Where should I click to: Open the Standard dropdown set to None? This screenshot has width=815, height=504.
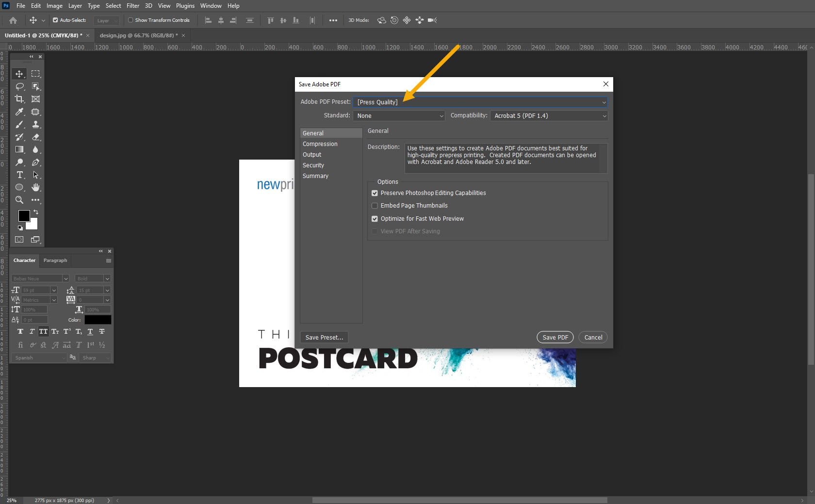(399, 116)
